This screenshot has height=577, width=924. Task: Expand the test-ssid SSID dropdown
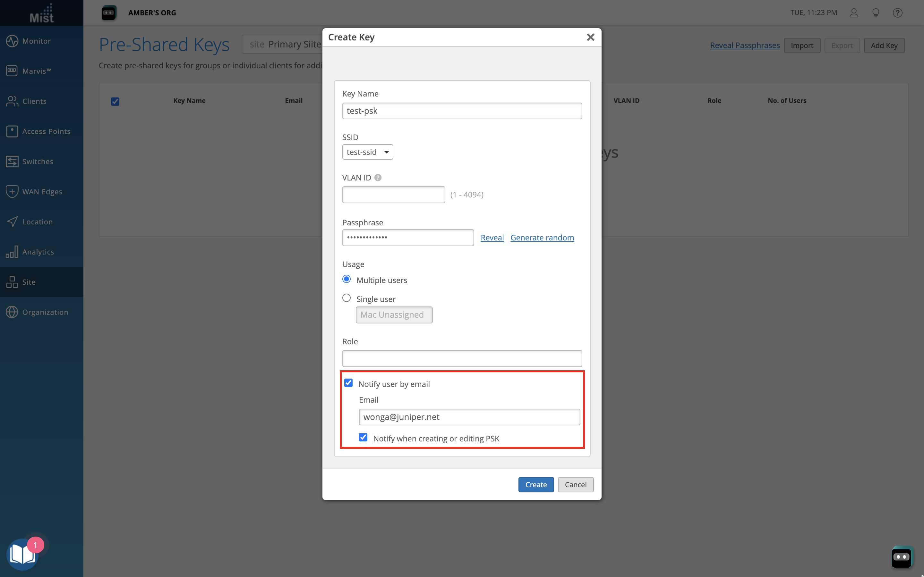(367, 152)
